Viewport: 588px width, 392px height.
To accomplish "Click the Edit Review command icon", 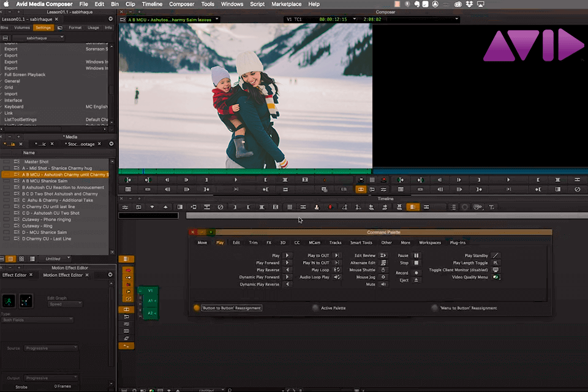I will click(x=383, y=255).
